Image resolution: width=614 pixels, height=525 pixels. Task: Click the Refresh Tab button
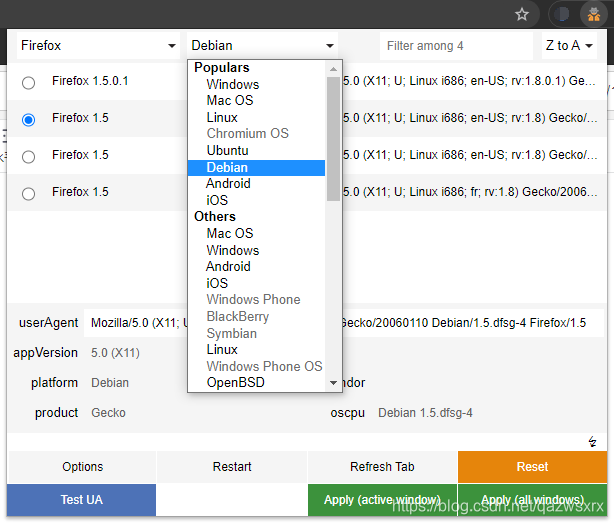point(382,467)
